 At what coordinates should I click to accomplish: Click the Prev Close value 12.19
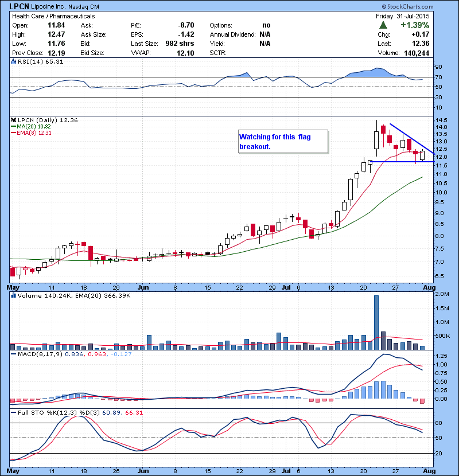tap(56, 53)
